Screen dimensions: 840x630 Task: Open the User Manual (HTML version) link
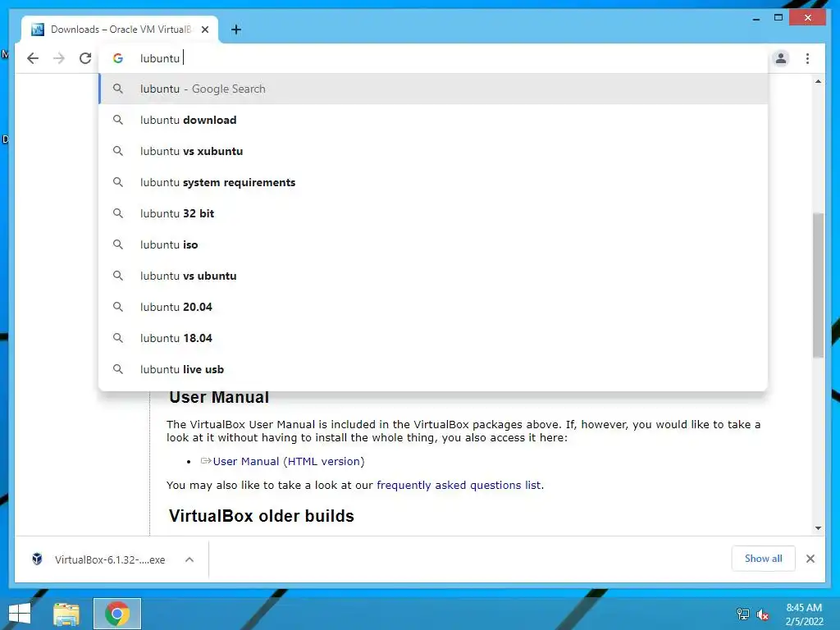(x=288, y=461)
